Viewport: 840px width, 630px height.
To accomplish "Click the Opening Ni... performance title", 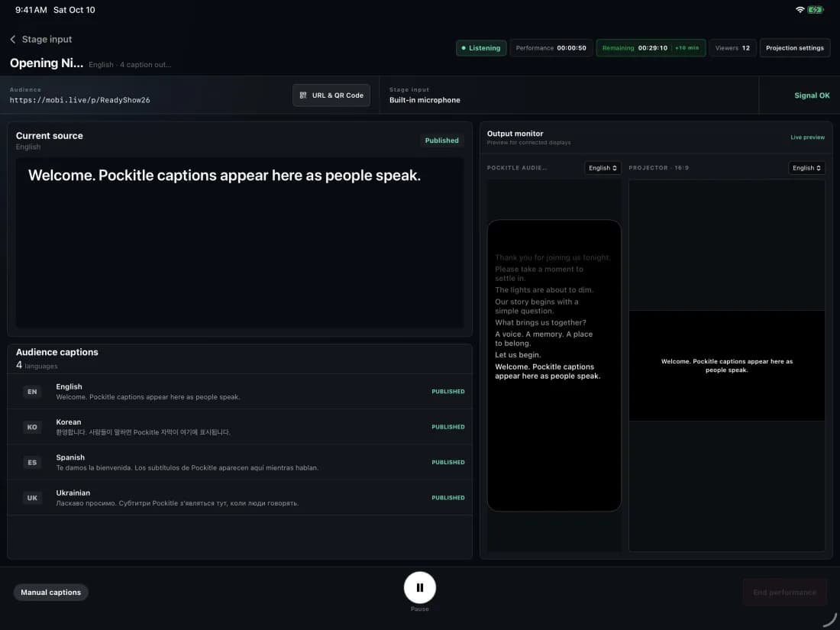I will (47, 63).
